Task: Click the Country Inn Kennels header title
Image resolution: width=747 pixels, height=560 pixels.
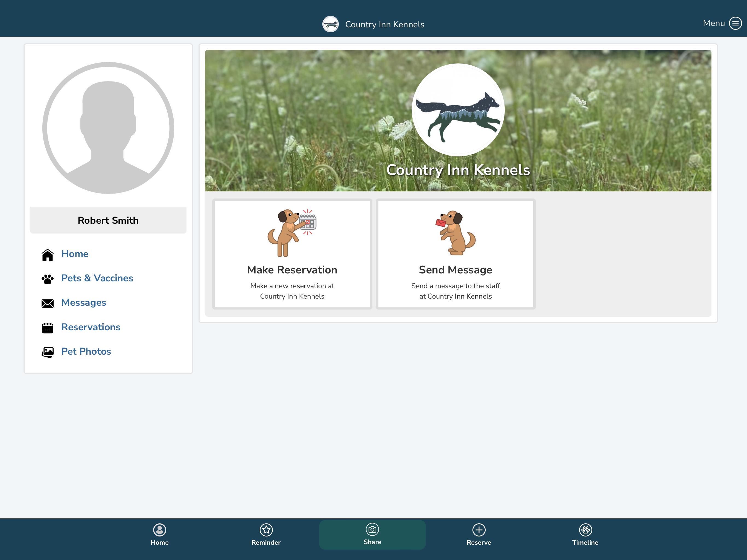Action: (x=385, y=24)
